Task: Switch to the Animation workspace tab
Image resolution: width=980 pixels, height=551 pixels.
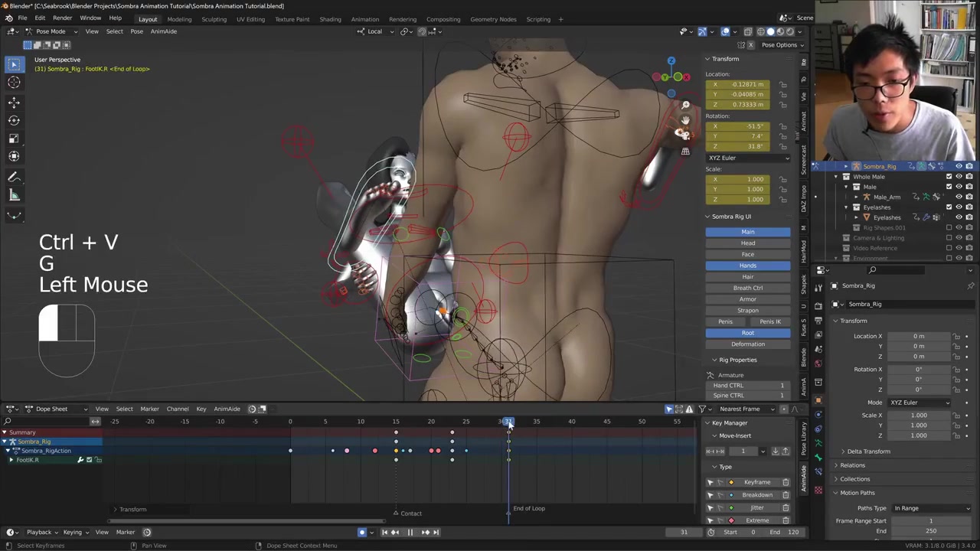Action: [364, 19]
